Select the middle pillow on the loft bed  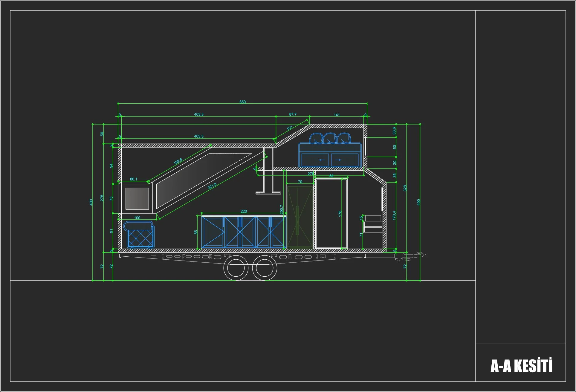click(x=330, y=139)
